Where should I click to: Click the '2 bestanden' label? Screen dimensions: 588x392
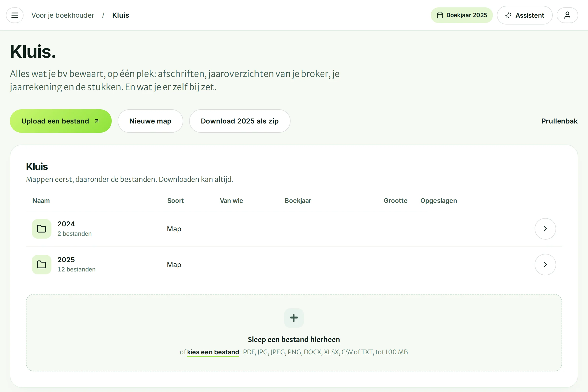pyautogui.click(x=74, y=234)
